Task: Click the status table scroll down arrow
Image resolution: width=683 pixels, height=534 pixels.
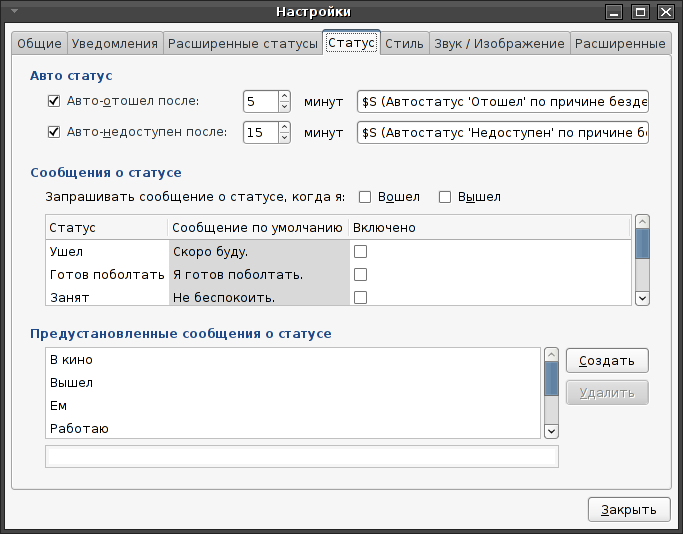Action: [x=642, y=298]
